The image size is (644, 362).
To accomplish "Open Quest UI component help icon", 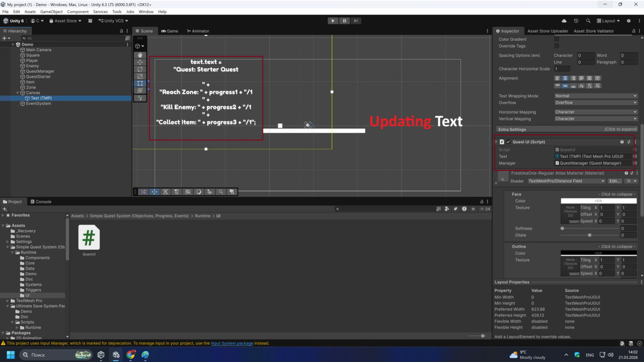I will pos(622,142).
